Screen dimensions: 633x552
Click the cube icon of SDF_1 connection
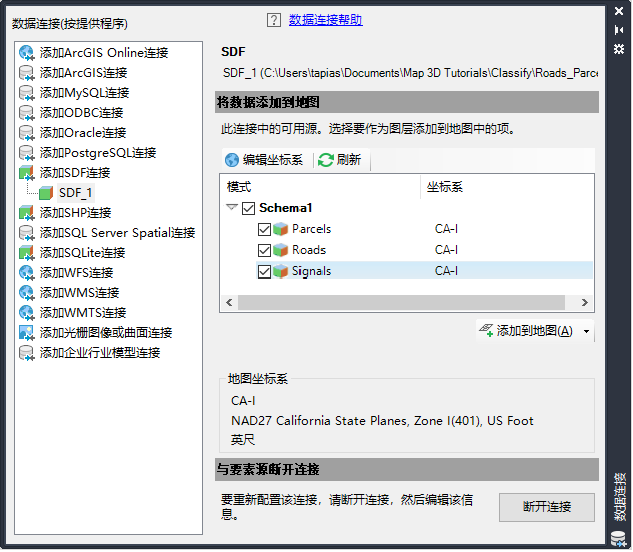pyautogui.click(x=46, y=193)
